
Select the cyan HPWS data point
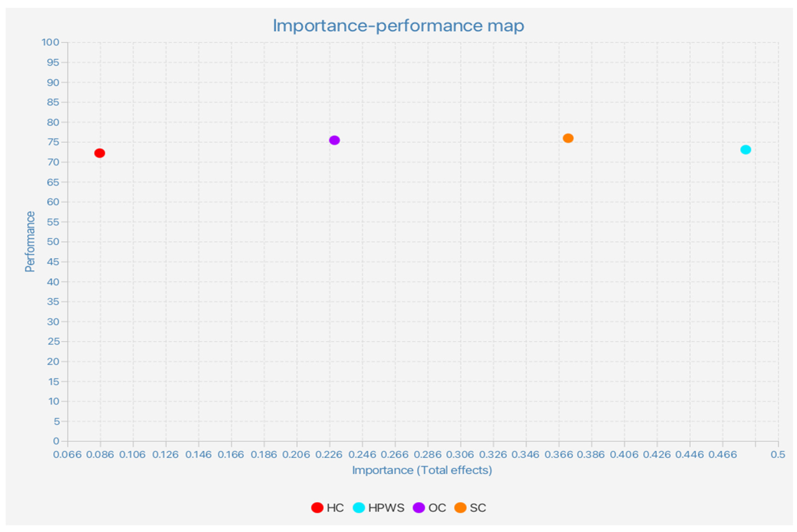[x=745, y=150]
